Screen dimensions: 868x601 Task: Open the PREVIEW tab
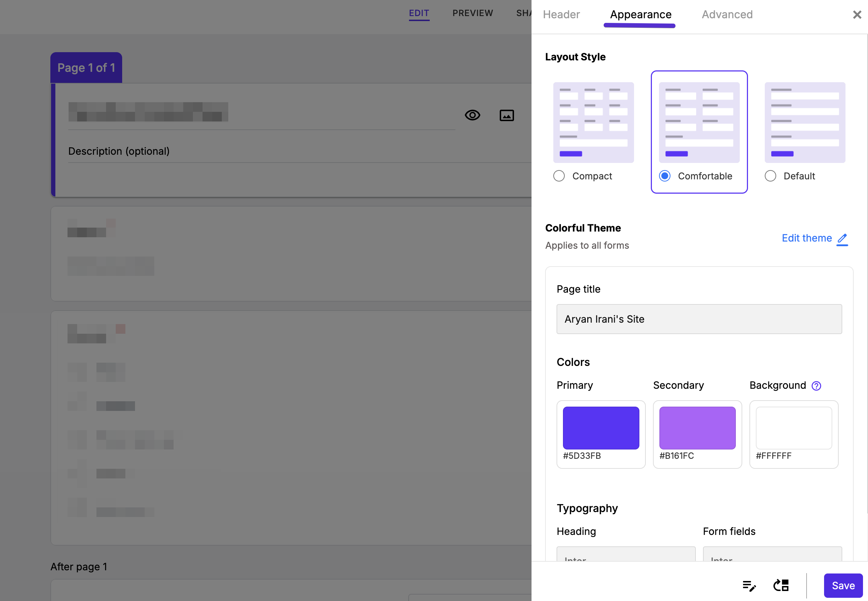click(x=473, y=14)
